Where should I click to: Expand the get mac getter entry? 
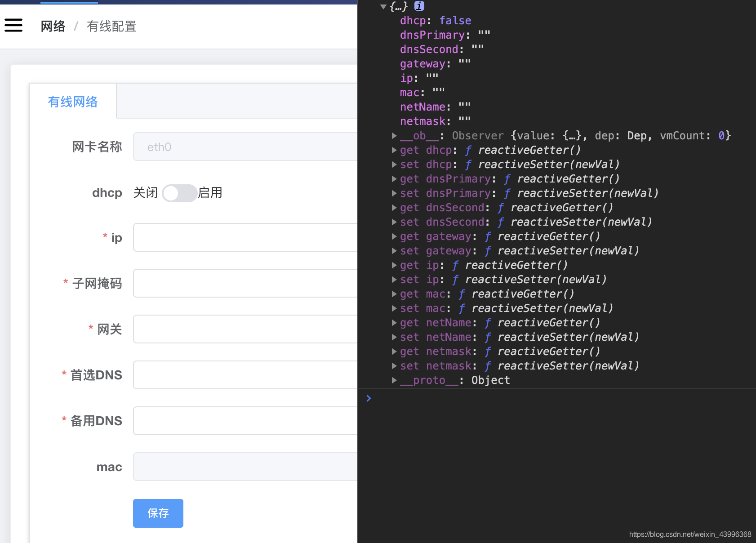394,294
